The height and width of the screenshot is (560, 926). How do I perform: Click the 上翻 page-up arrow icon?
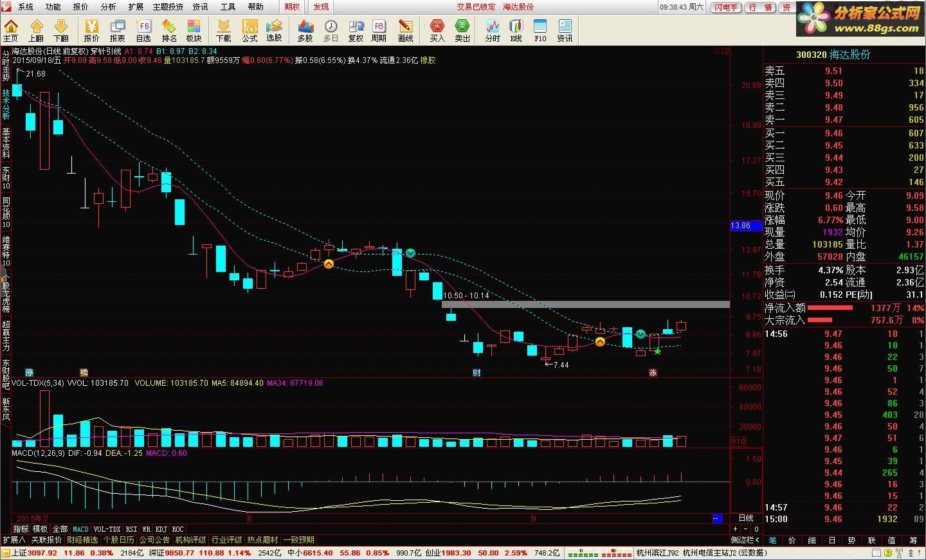(x=36, y=30)
